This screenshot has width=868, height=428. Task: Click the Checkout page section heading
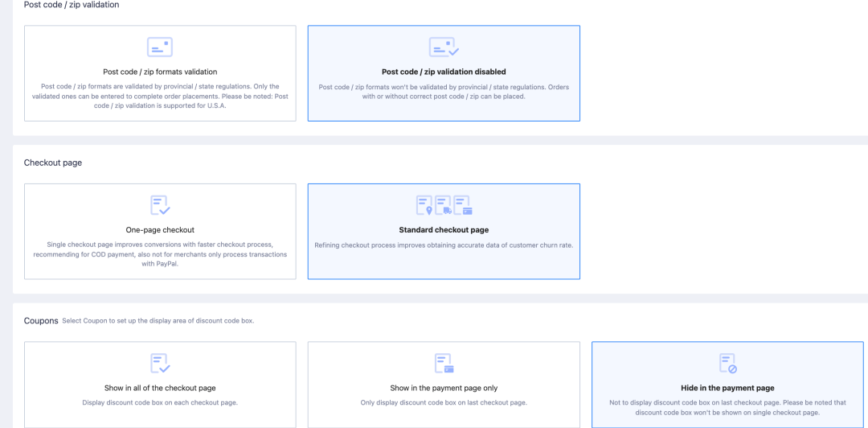53,163
